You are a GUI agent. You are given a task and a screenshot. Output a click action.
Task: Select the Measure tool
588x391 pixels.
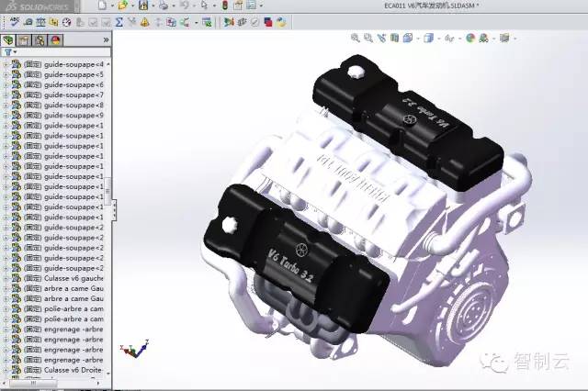click(x=28, y=22)
